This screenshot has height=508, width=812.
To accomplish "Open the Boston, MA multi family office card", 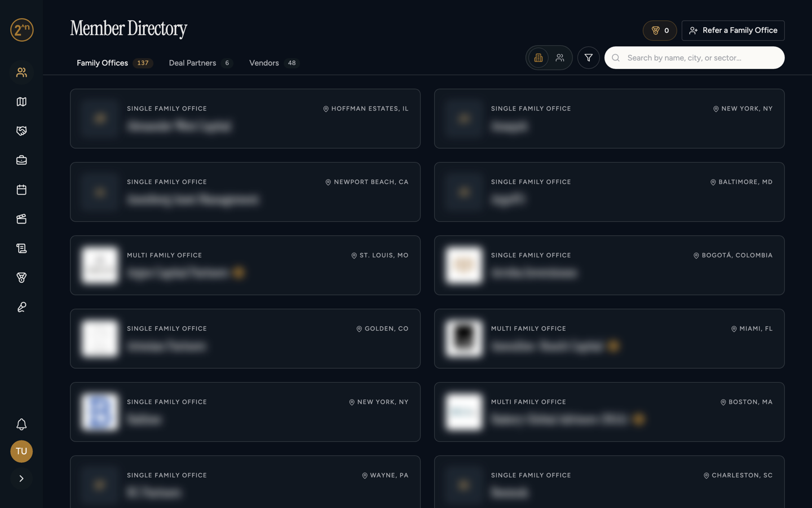I will (609, 412).
